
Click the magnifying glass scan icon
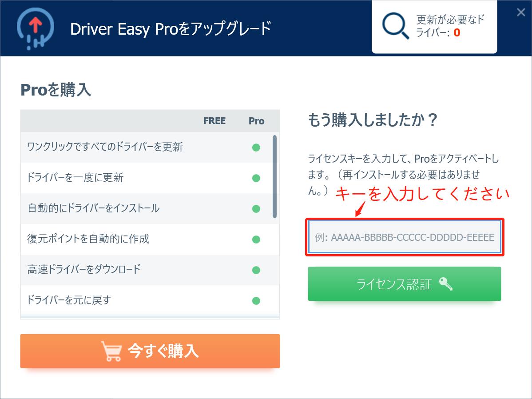coord(395,26)
